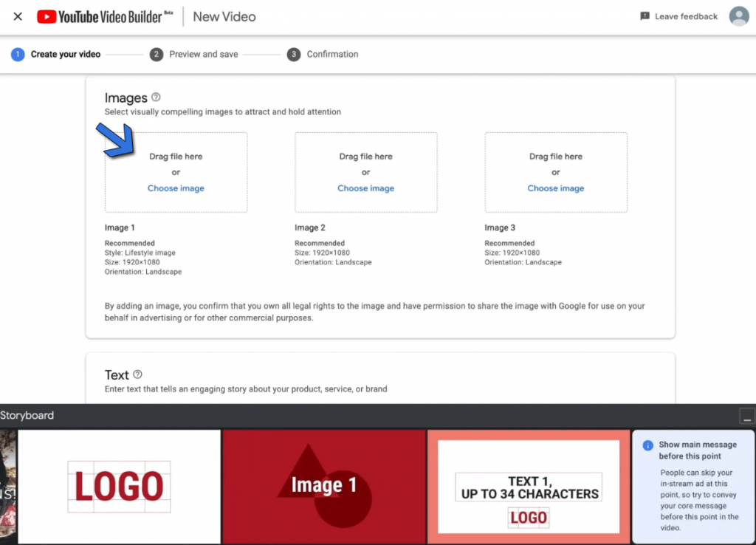Choose image for Image 2 slot
Image resolution: width=756 pixels, height=545 pixels.
pyautogui.click(x=366, y=188)
